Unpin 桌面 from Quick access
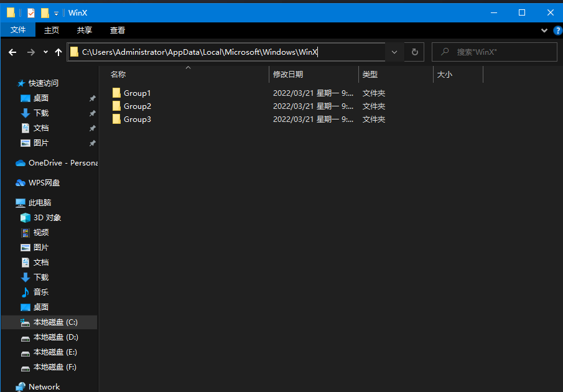 (x=92, y=98)
